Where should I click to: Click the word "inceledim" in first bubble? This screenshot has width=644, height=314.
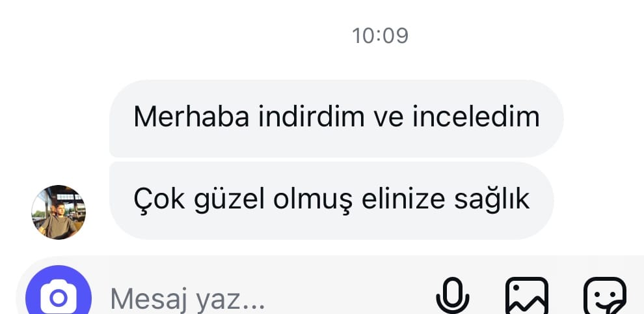[476, 117]
